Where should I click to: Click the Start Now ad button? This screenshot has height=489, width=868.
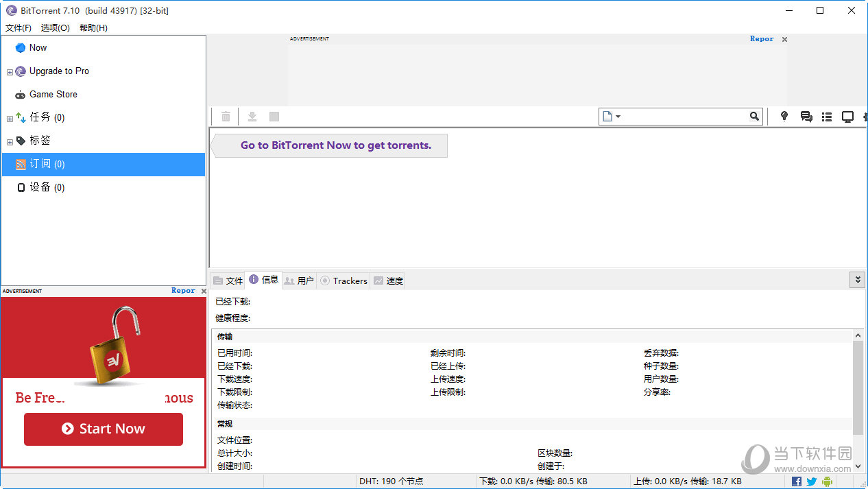104,429
